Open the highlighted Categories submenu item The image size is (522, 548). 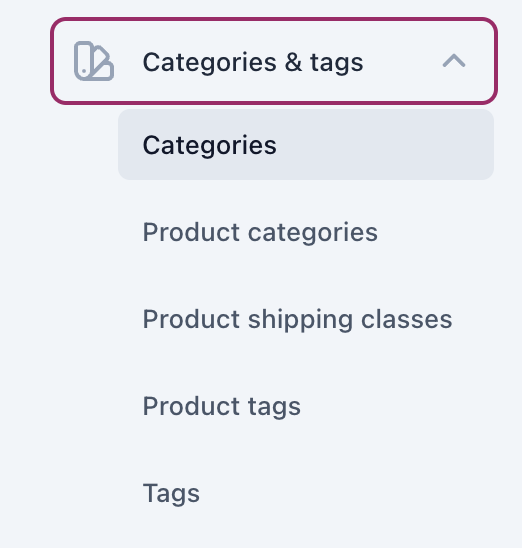[x=306, y=145]
